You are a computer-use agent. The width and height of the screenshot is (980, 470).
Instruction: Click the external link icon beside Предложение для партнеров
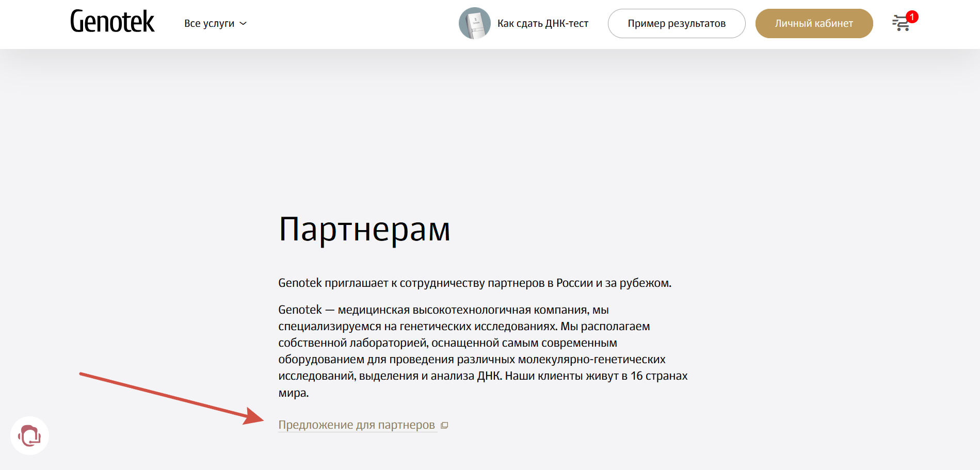444,425
